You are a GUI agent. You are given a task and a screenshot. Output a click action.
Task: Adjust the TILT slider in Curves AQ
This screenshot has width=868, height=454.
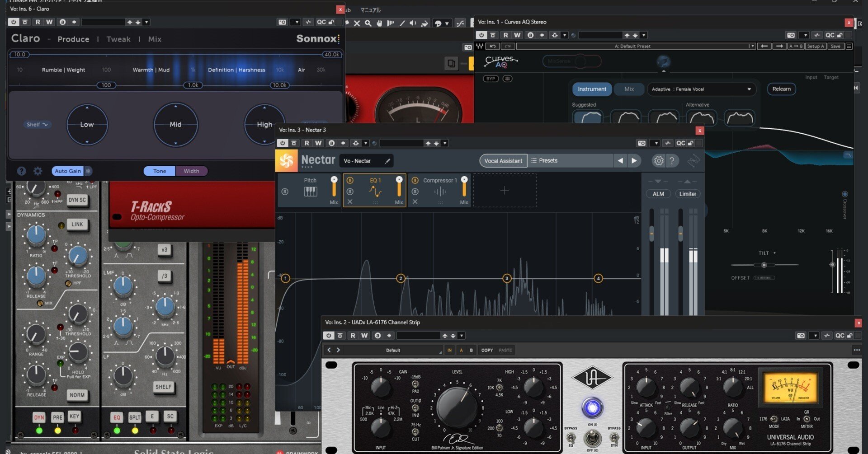(764, 265)
